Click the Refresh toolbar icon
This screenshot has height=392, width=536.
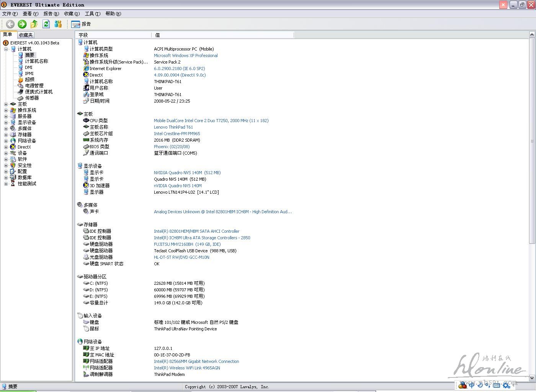(46, 24)
